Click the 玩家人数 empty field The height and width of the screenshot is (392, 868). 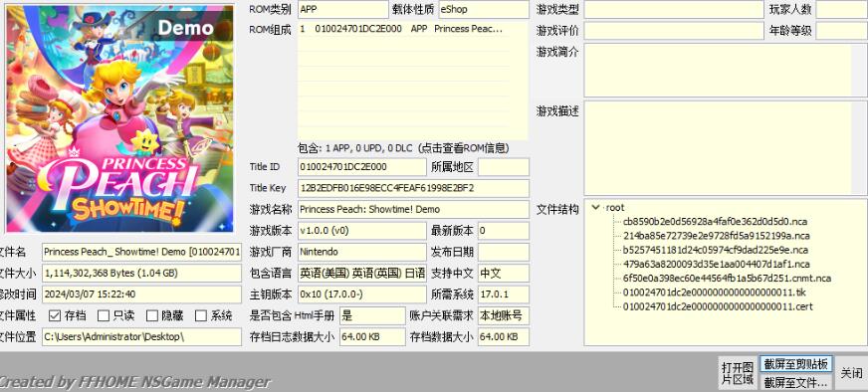point(841,9)
